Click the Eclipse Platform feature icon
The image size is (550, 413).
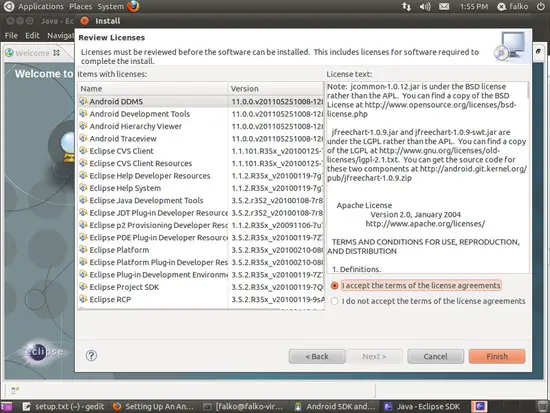coord(83,250)
